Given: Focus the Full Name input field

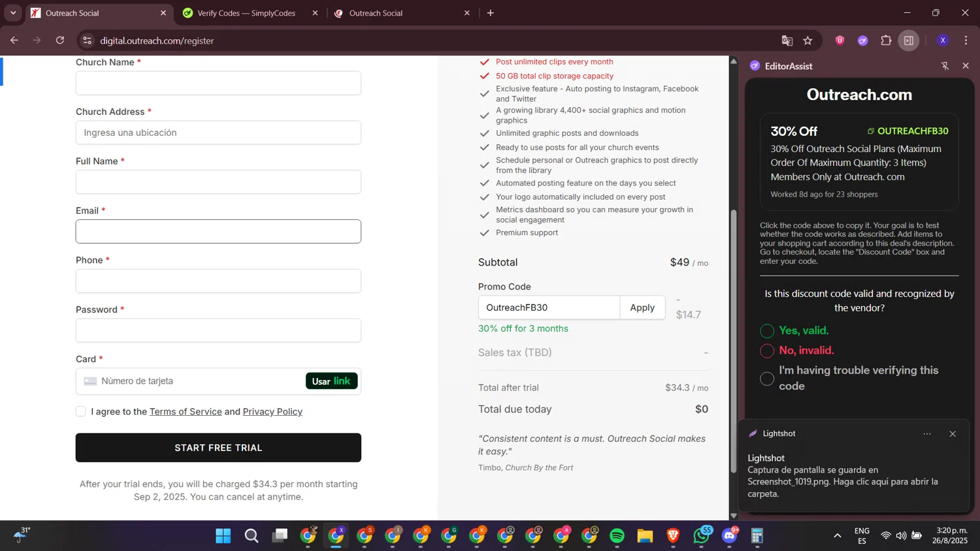Looking at the screenshot, I should pos(218,182).
